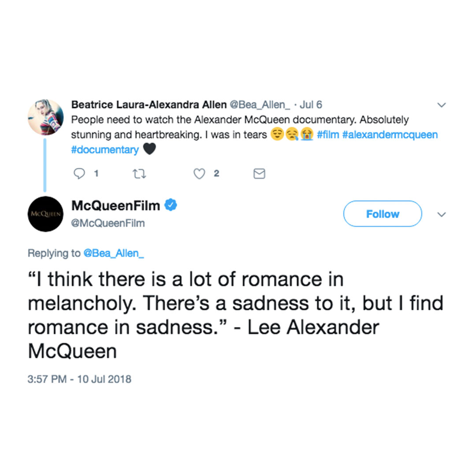The height and width of the screenshot is (476, 476).
Task: Like the tweet with the heart icon
Action: [200, 174]
